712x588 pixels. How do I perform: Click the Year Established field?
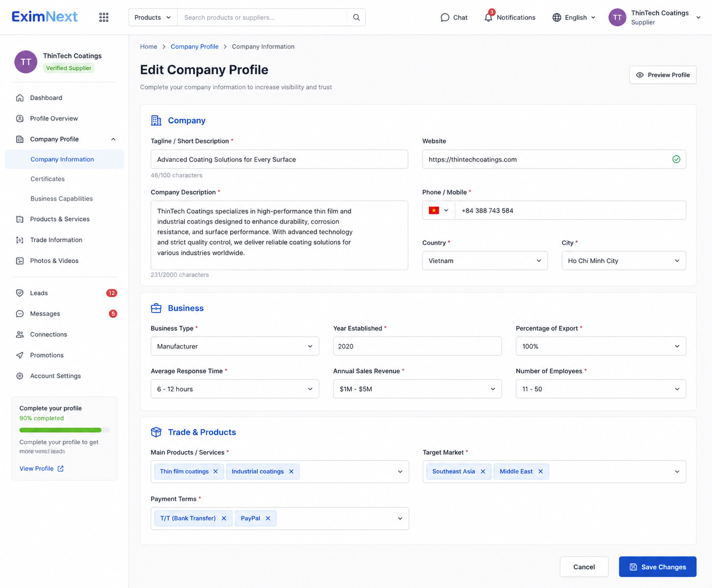[x=417, y=346]
